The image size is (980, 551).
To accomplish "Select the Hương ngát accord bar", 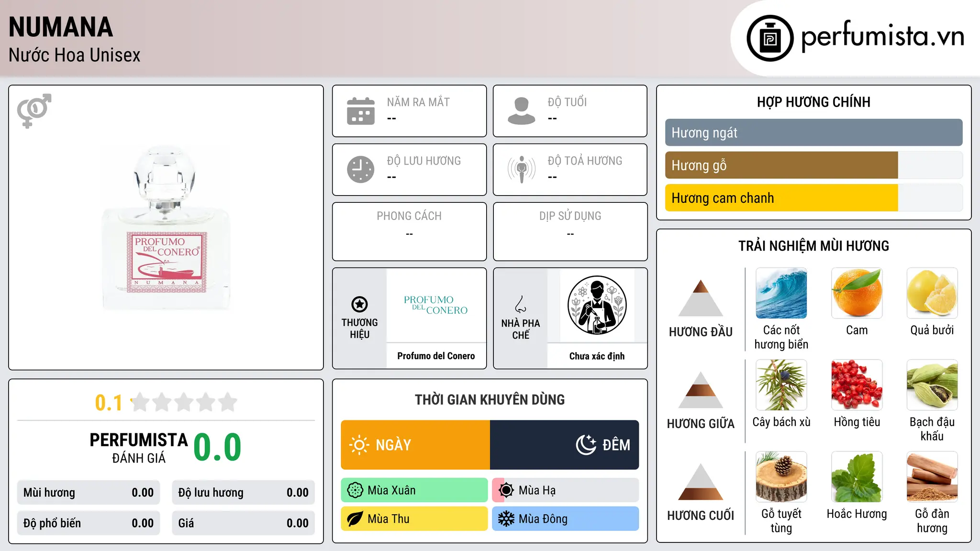I will [814, 132].
